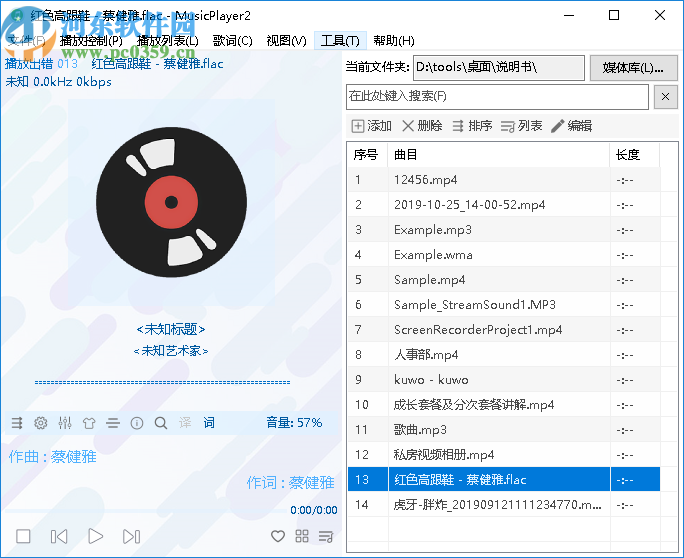684x558 pixels.
Task: Clear the search with the X button
Action: (x=666, y=96)
